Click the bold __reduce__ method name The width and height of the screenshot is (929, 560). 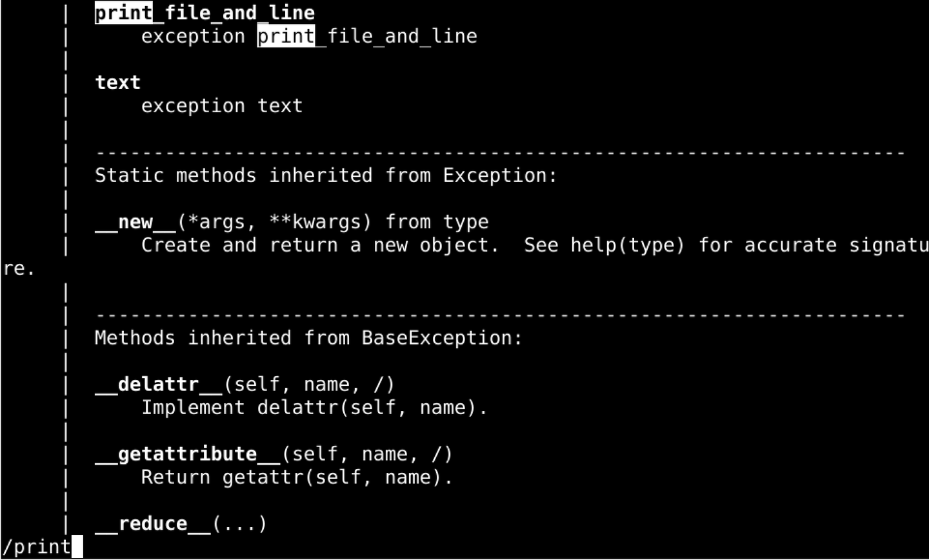click(152, 524)
